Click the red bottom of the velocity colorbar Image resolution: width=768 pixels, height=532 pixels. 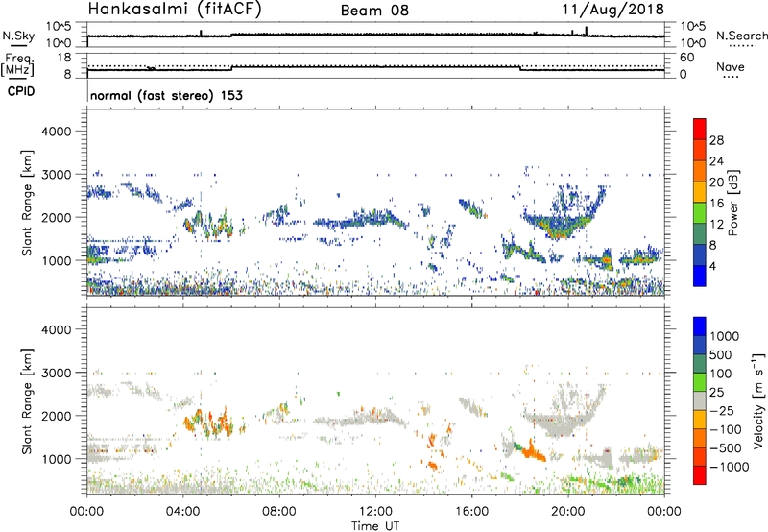[700, 475]
